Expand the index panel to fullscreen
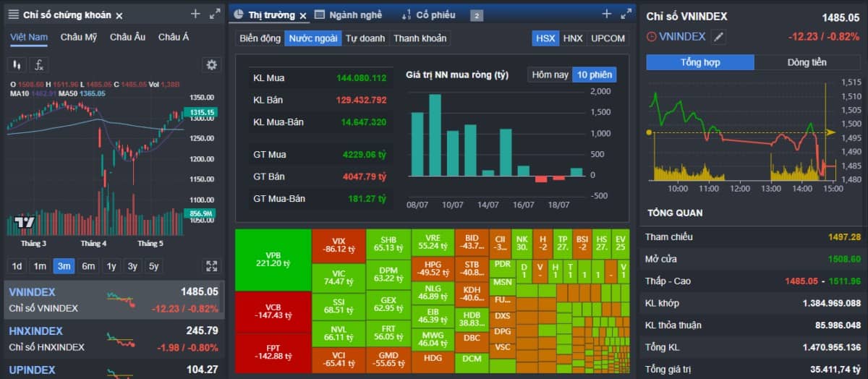The width and height of the screenshot is (868, 379). pos(215,14)
